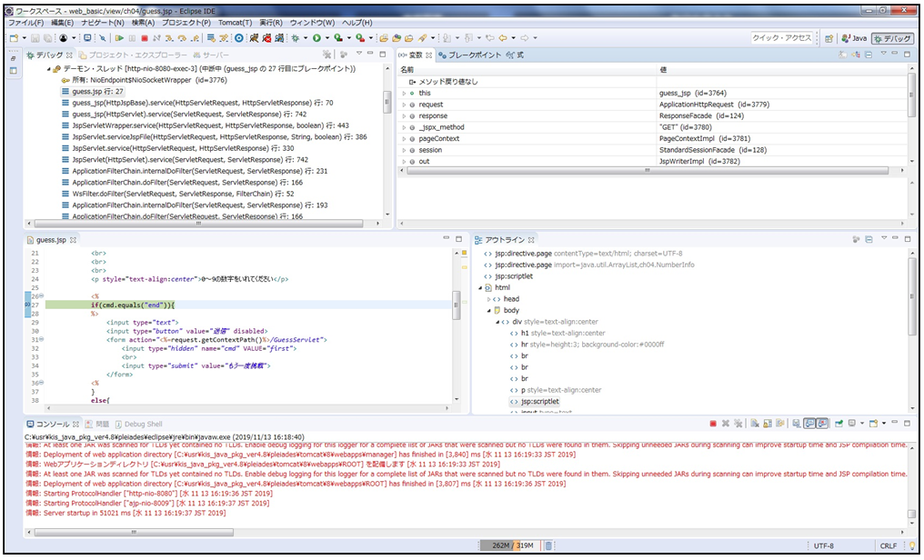Toggle the breakpoint marker at line 27
This screenshot has height=560, width=924.
26,305
